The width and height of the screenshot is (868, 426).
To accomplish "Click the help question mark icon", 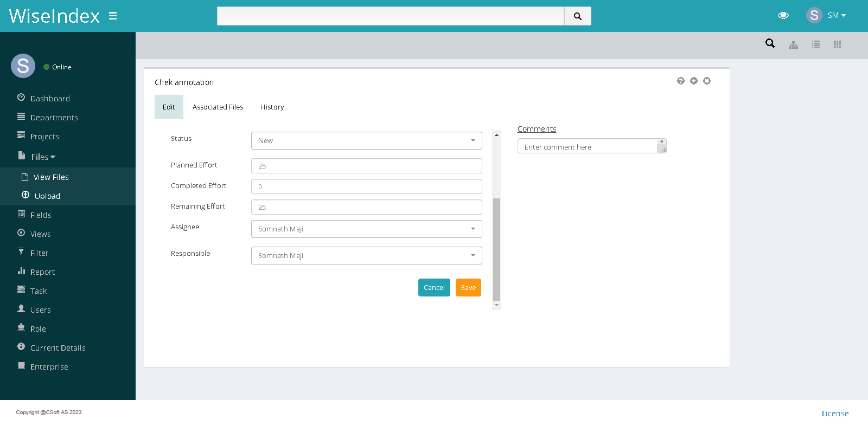I will point(681,81).
